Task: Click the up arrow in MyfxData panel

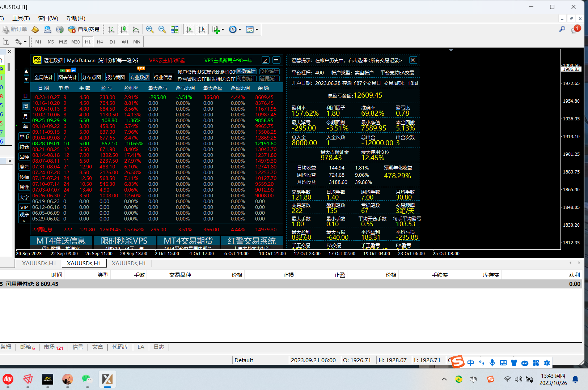Action: (26, 71)
